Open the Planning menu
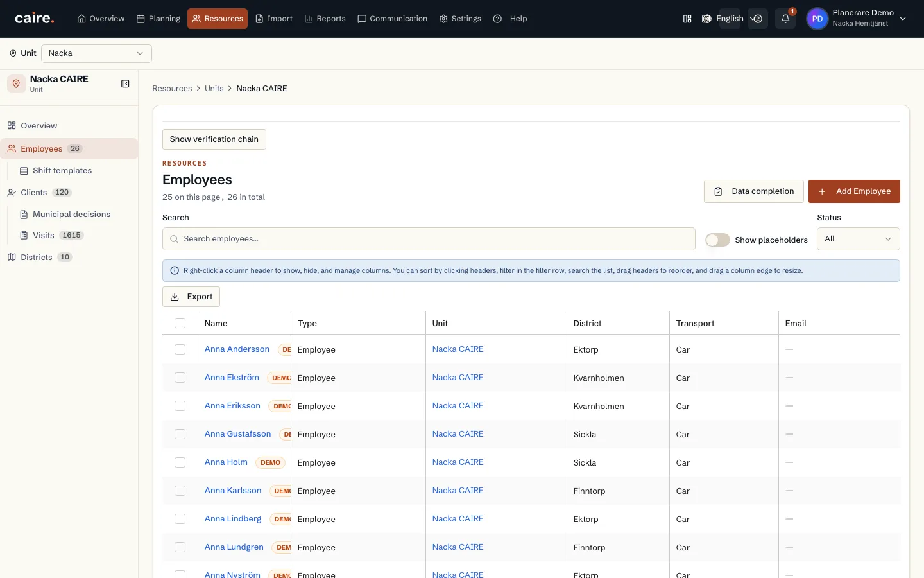 [x=158, y=19]
